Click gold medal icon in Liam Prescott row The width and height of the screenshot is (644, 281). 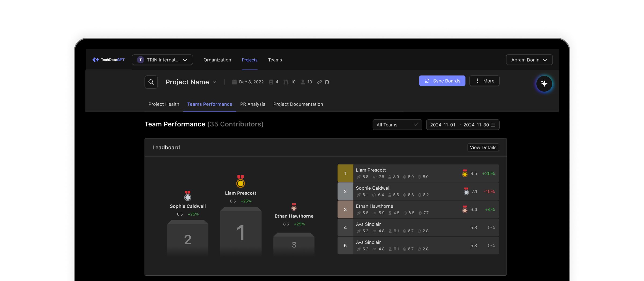tap(465, 173)
